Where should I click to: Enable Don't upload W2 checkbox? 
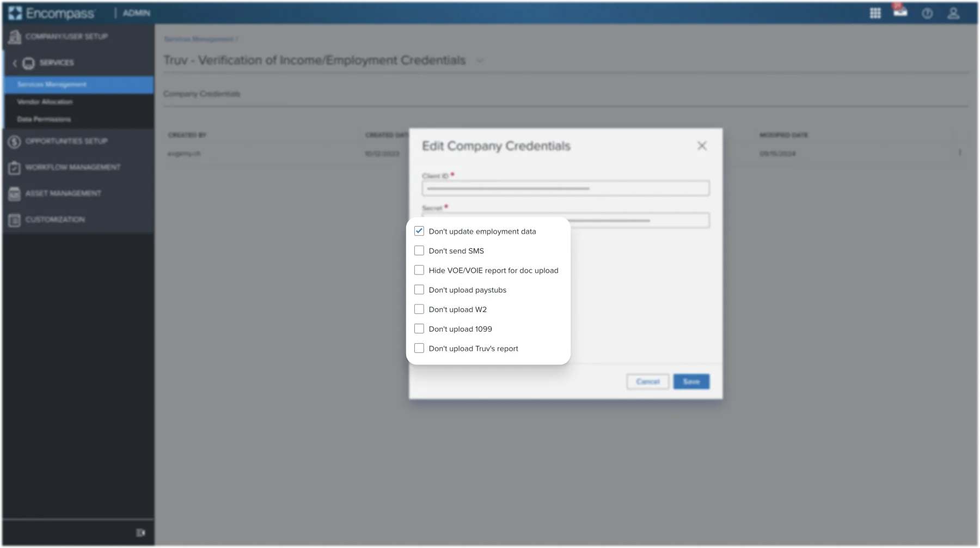click(x=419, y=309)
